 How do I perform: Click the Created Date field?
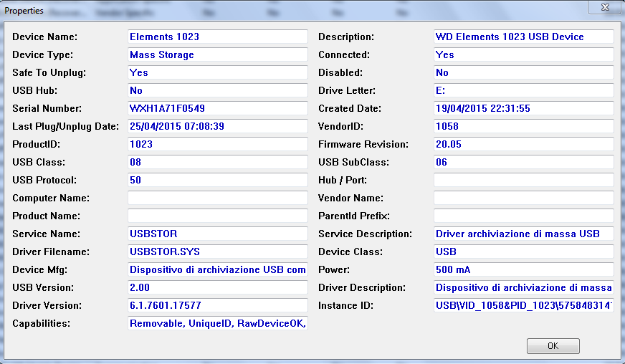[x=524, y=108]
